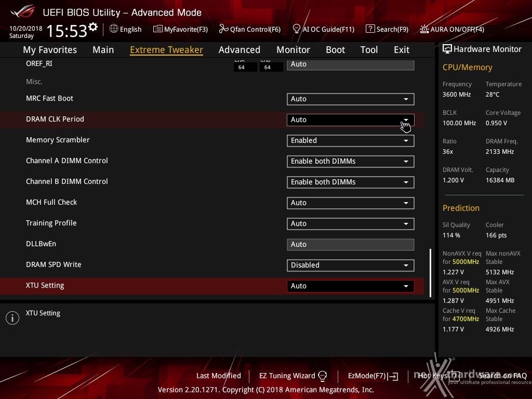This screenshot has width=532, height=399.
Task: Select the Memory Scrambler row label
Action: click(58, 140)
